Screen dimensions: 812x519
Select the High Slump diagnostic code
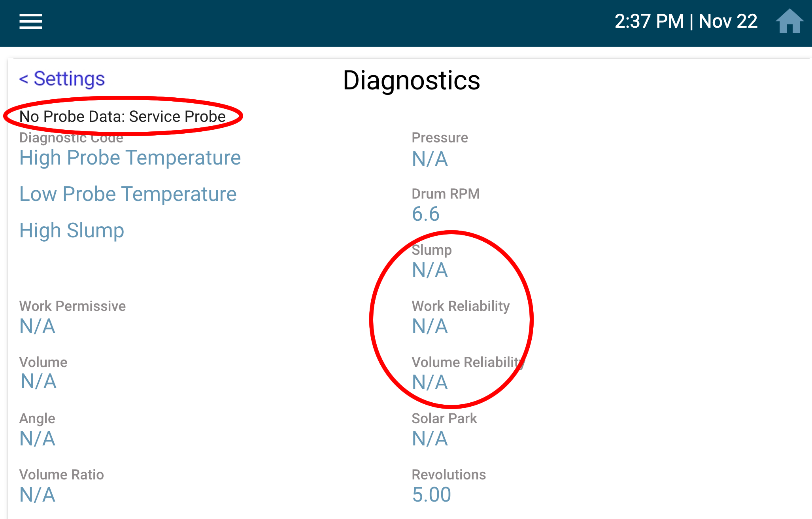(x=72, y=231)
